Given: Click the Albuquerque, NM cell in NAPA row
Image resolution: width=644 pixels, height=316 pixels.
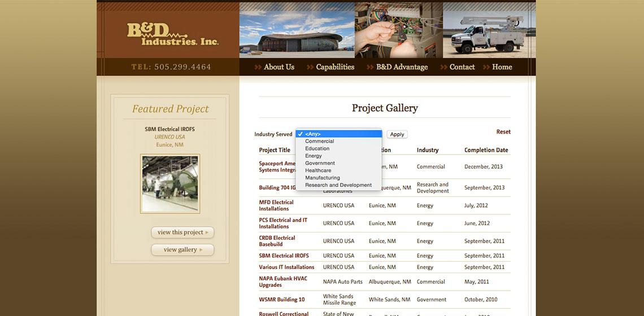Looking at the screenshot, I should coord(390,282).
